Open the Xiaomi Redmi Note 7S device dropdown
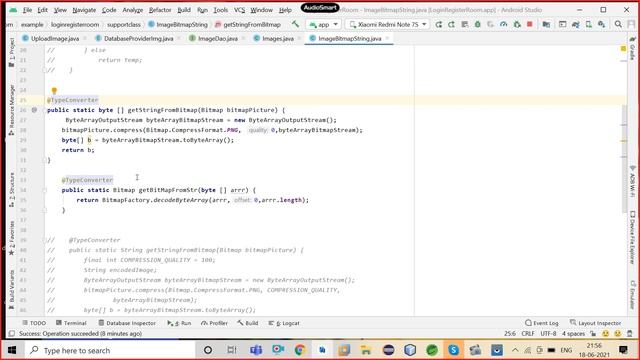 click(x=388, y=24)
